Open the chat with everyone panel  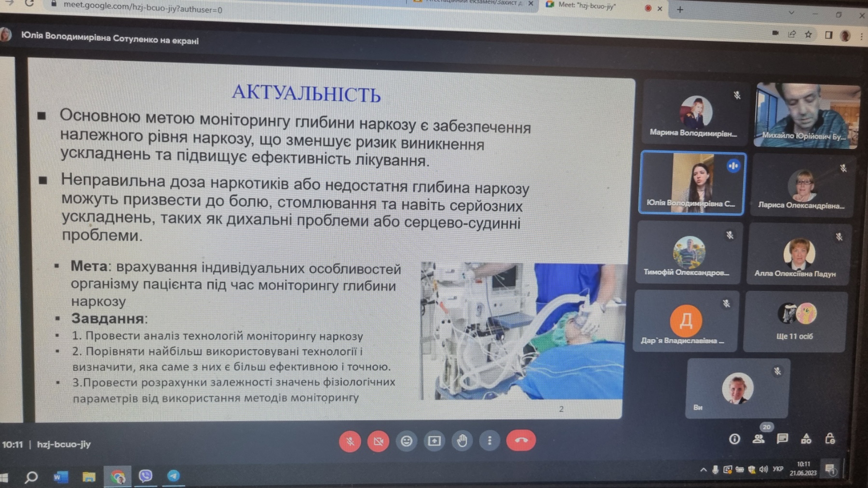[782, 438]
